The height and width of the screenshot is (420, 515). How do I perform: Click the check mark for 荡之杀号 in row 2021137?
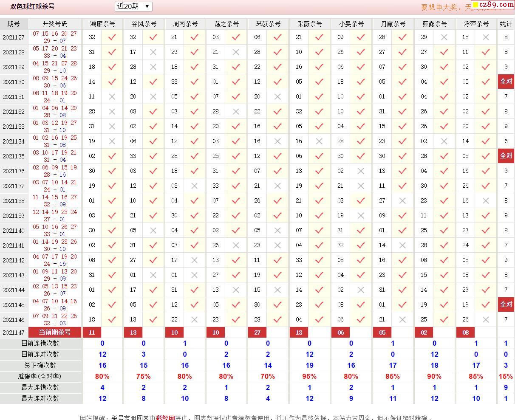click(236, 186)
